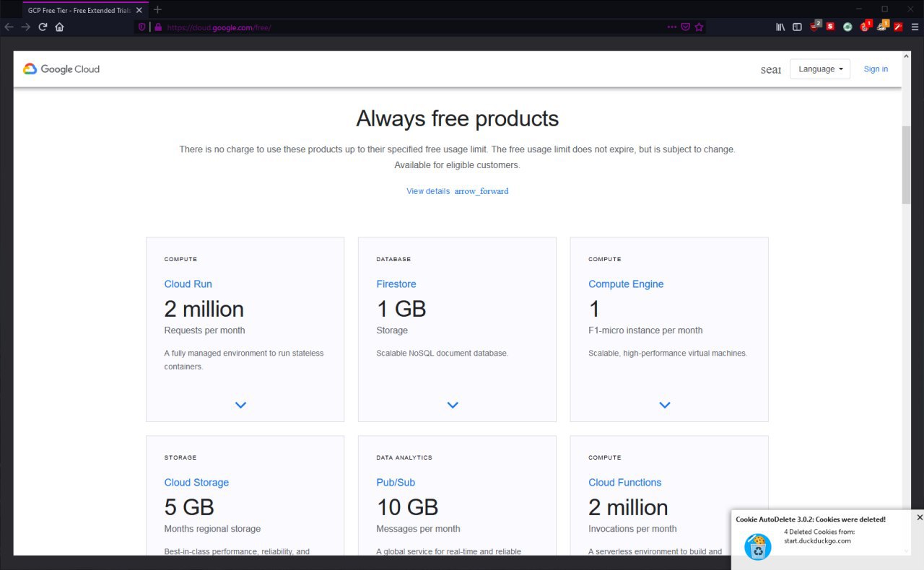924x570 pixels.
Task: Click the Sign in link
Action: [876, 69]
